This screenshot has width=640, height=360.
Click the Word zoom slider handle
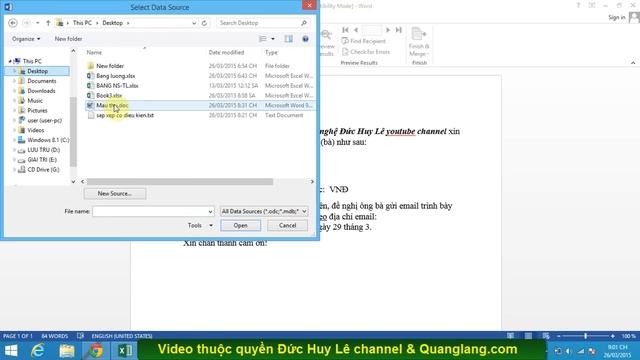pyautogui.click(x=585, y=336)
